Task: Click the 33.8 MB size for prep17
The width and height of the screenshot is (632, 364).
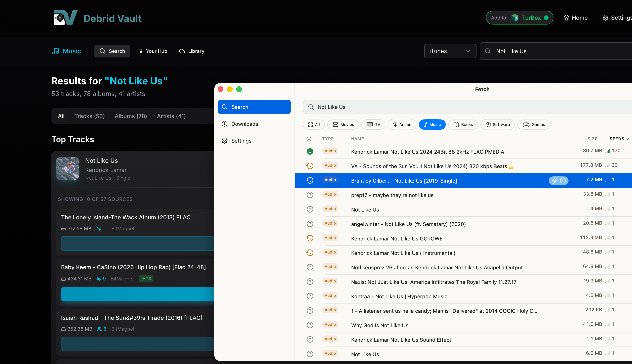Action: [x=592, y=194]
